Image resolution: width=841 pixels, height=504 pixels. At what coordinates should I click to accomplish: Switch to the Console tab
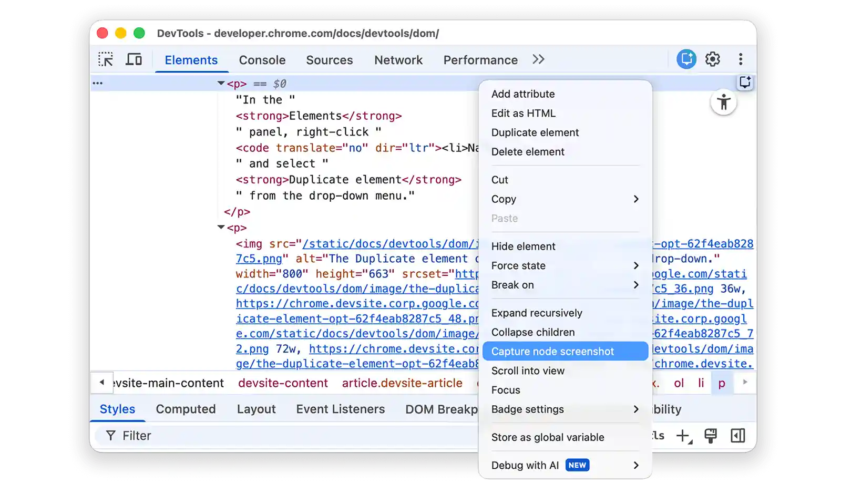[x=262, y=60]
